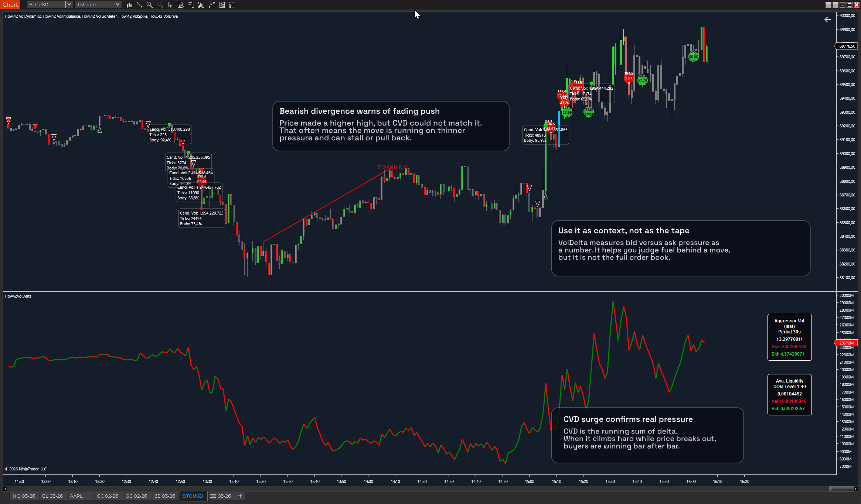Click the scrollbar left arrow at bottom
Viewport: 861px width, 504px height.
[5, 489]
